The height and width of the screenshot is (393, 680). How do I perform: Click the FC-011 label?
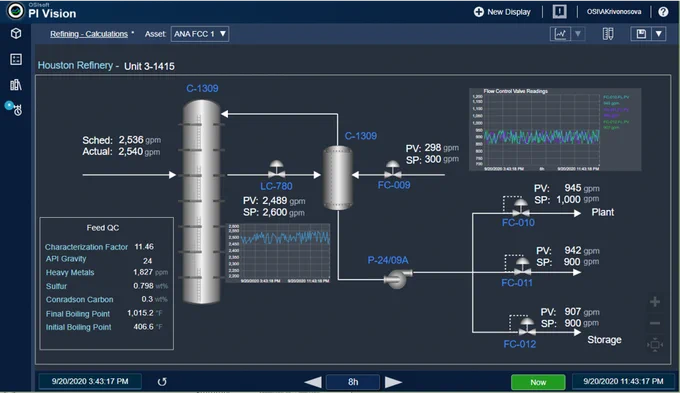point(517,283)
